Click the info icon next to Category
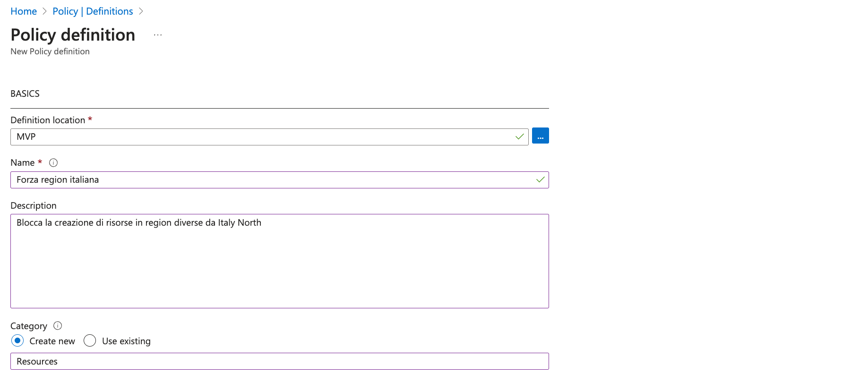Viewport: 868px width, 382px height. point(58,326)
